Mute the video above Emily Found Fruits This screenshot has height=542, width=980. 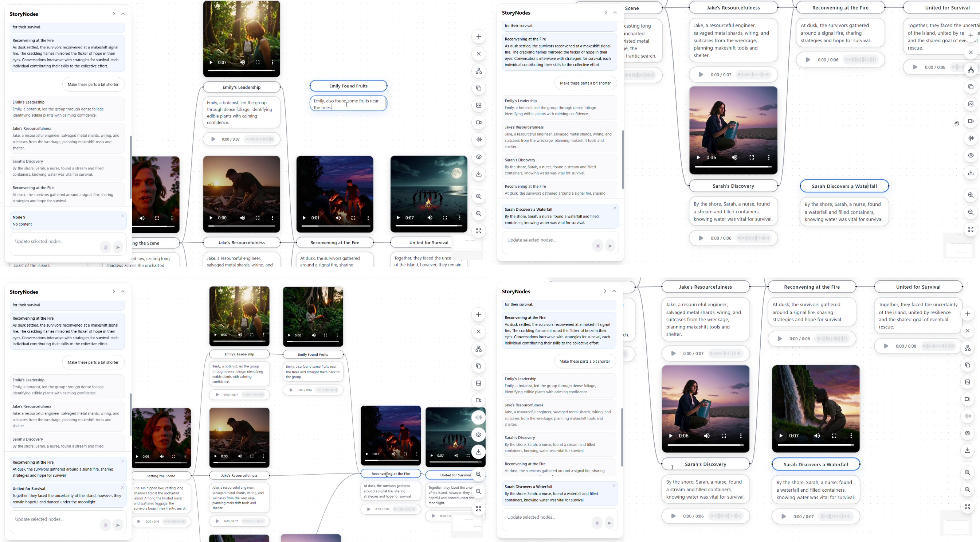314,335
